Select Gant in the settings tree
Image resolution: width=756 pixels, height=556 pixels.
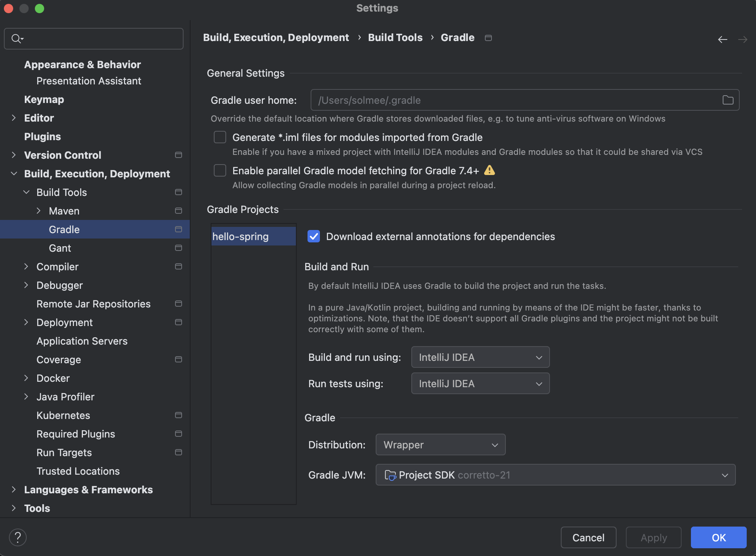pyautogui.click(x=60, y=248)
